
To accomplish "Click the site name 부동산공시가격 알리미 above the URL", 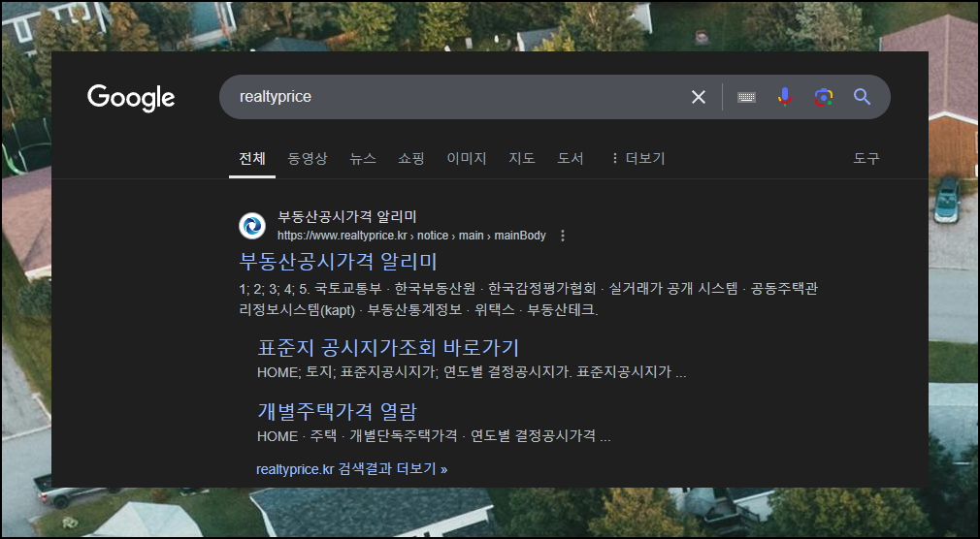I will [346, 217].
